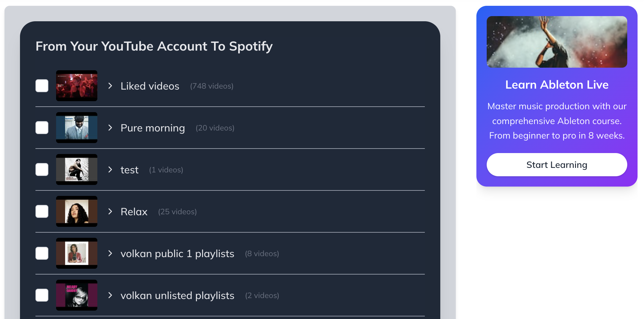Click the Start Learning button

(x=557, y=165)
